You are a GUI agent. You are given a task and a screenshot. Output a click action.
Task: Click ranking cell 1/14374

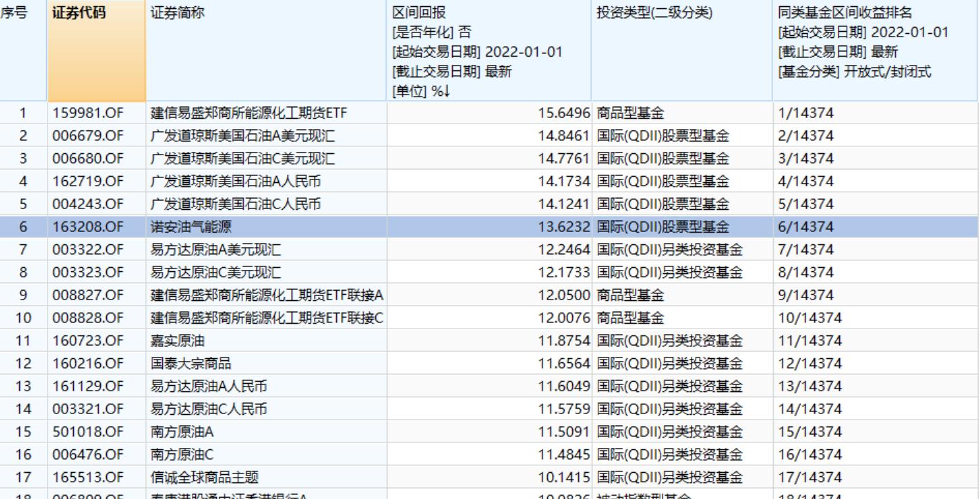pyautogui.click(x=805, y=113)
